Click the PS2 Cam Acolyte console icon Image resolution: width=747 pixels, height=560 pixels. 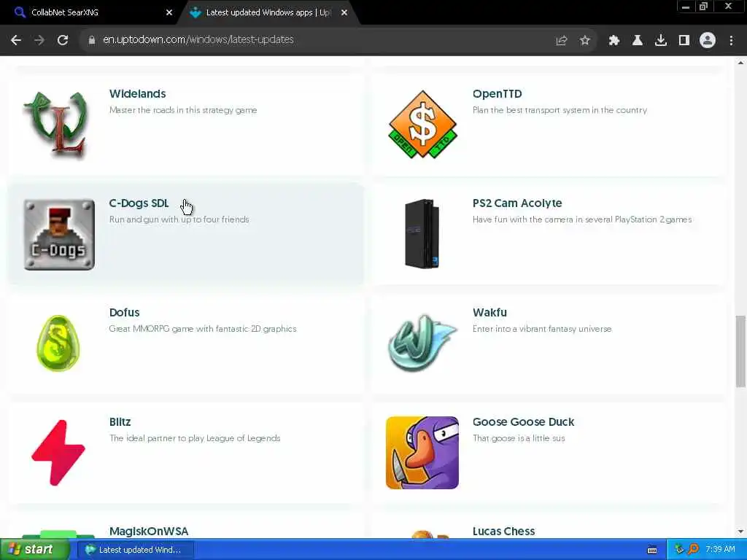422,234
